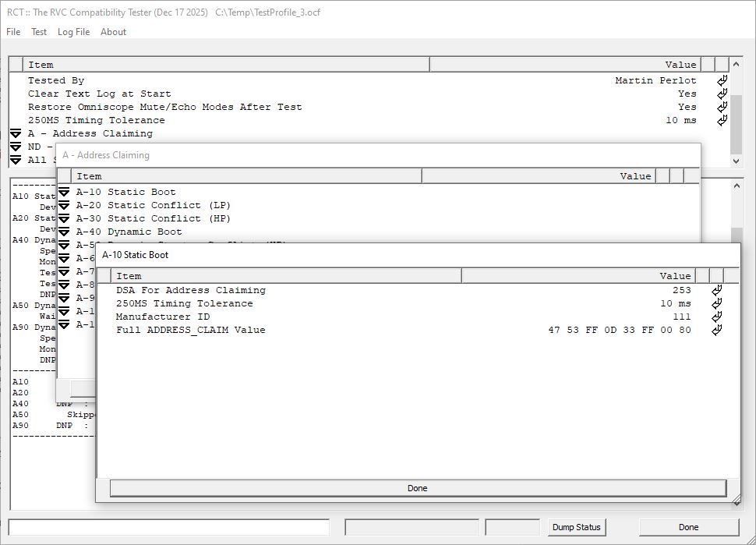Image resolution: width=756 pixels, height=545 pixels.
Task: Expand the A-10 Static Boot item
Action: 64,192
